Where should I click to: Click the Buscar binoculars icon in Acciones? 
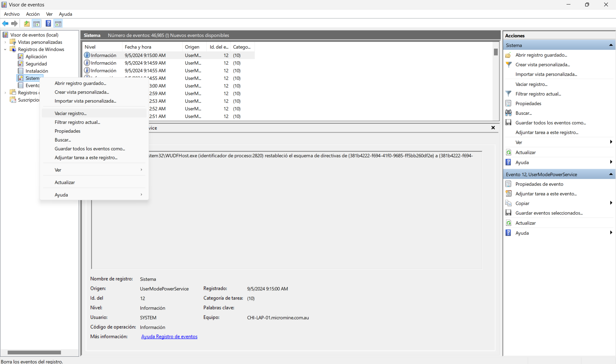pos(508,113)
